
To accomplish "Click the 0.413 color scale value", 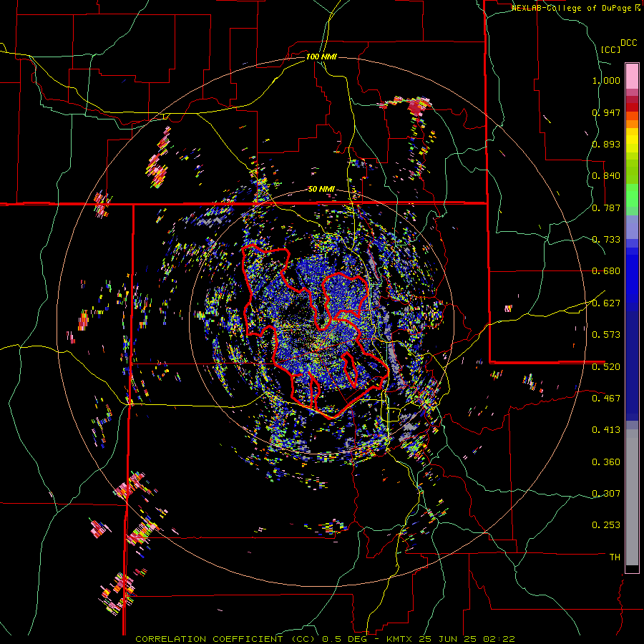I will click(606, 430).
